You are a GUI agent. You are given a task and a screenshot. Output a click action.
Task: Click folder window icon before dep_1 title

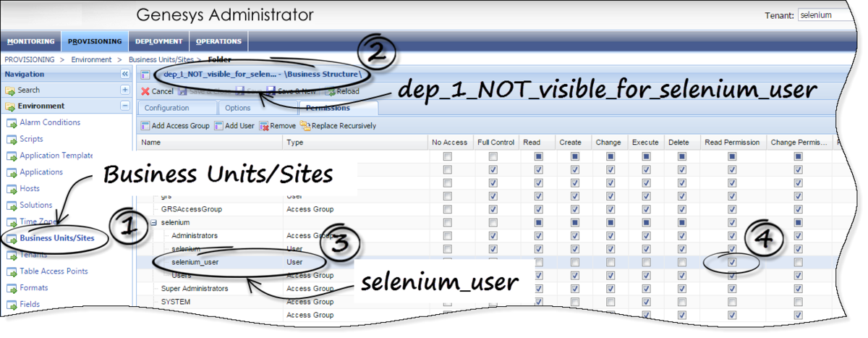pos(145,75)
